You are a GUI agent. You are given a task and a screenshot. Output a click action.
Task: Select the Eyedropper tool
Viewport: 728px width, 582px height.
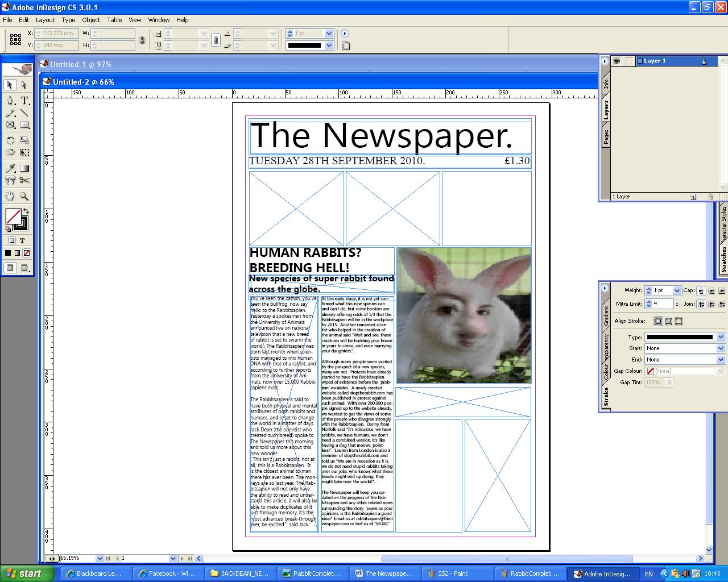click(x=11, y=168)
